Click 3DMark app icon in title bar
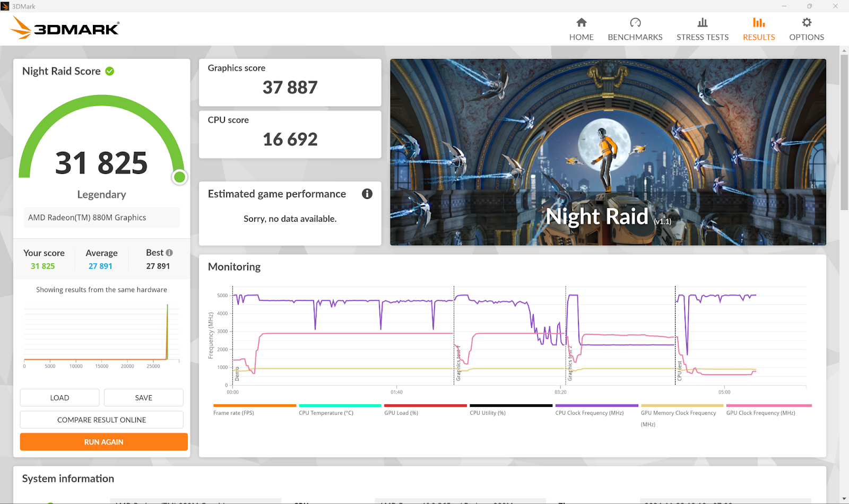The width and height of the screenshot is (849, 504). [x=5, y=6]
